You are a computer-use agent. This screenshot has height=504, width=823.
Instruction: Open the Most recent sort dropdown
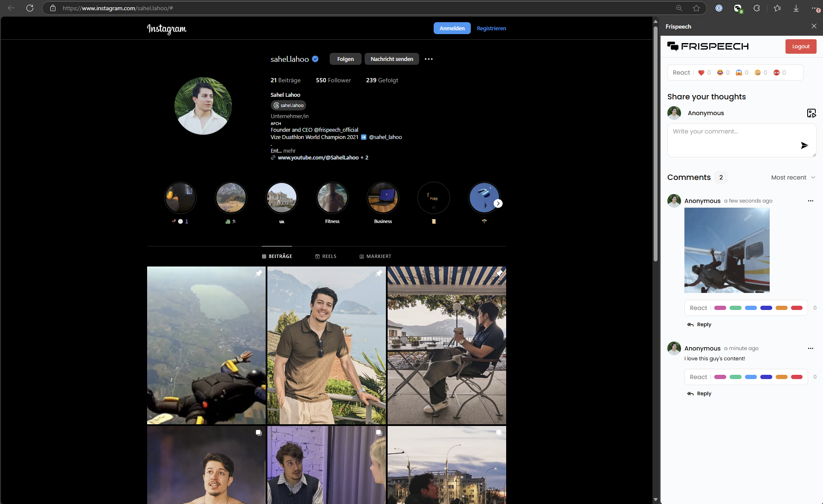pyautogui.click(x=793, y=177)
